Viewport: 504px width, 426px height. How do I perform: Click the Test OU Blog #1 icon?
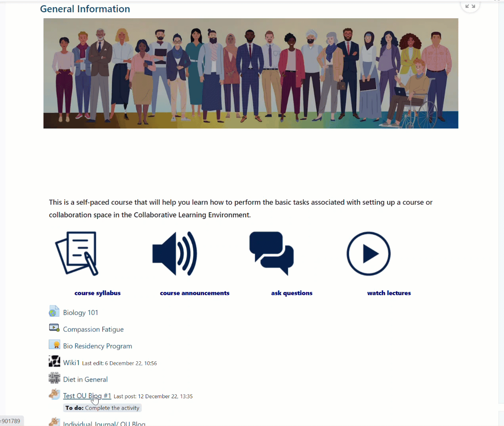[54, 394]
